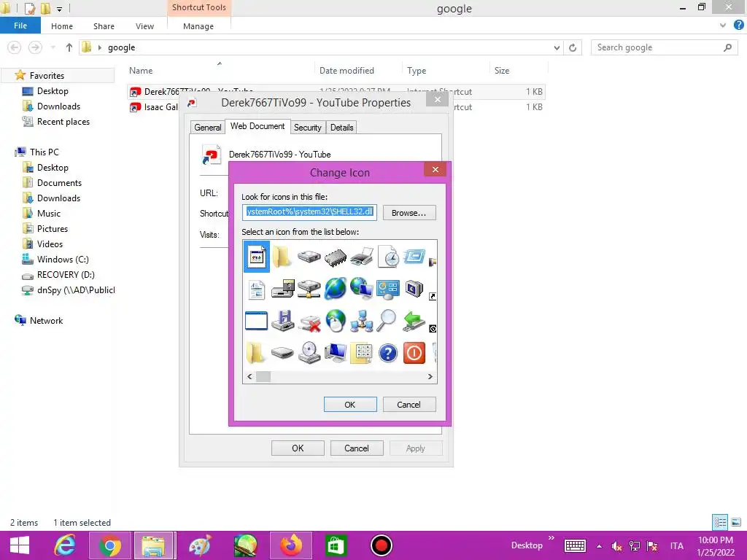This screenshot has height=560, width=747.
Task: Open the Manage shortcut tools tab
Action: 198,26
